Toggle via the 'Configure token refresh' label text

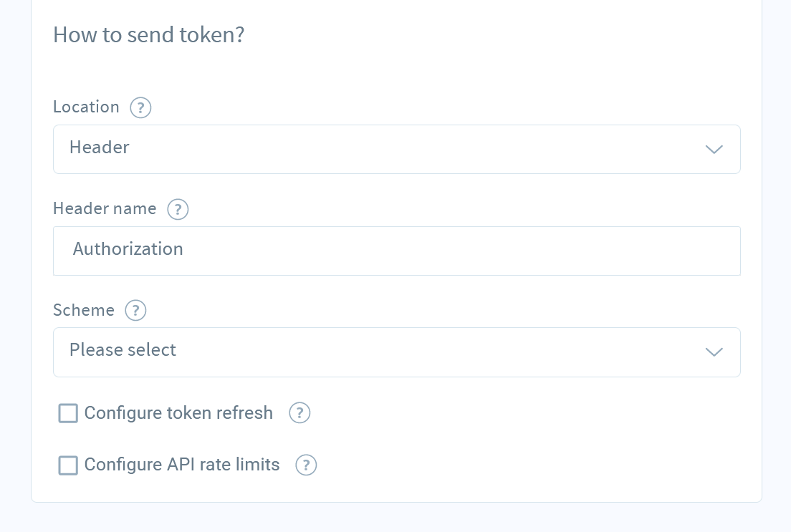[x=178, y=413]
